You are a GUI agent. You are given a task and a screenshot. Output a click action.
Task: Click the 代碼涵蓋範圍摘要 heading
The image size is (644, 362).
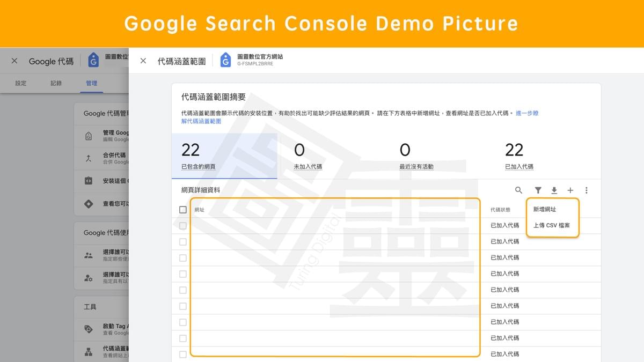tap(214, 97)
